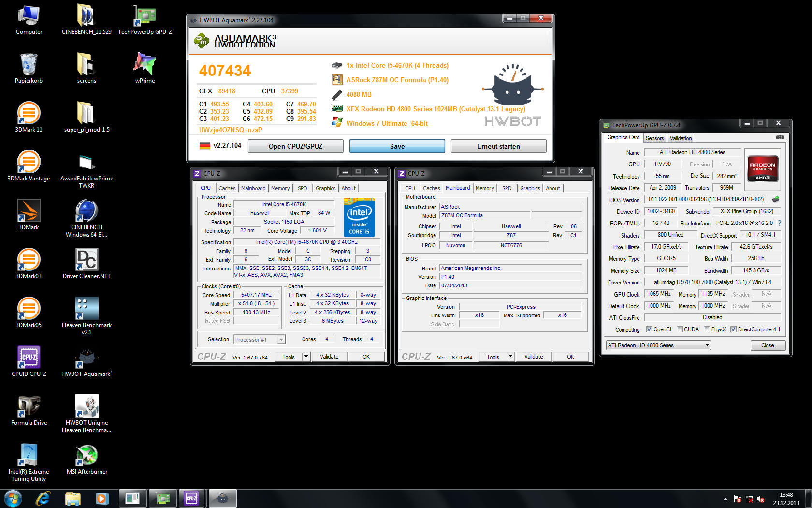This screenshot has width=812, height=508.
Task: Open Internet Explorer from taskbar
Action: click(x=43, y=498)
